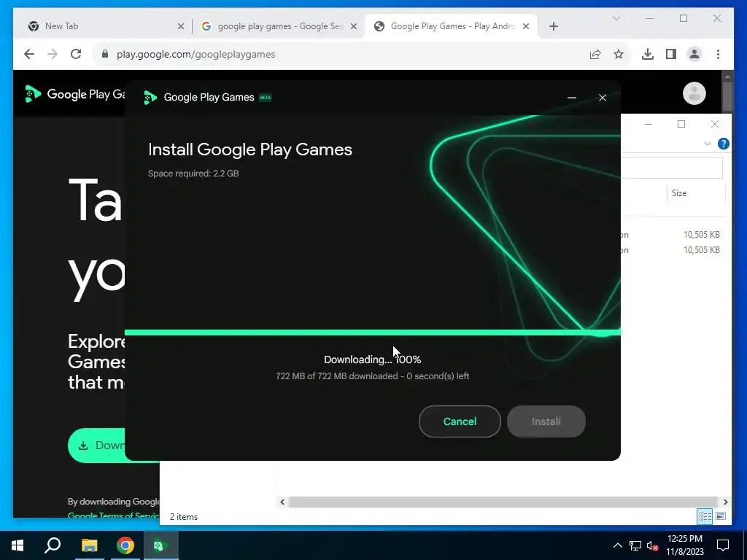The image size is (747, 560).
Task: Click the webpage scroll-up arrow
Action: (x=727, y=76)
